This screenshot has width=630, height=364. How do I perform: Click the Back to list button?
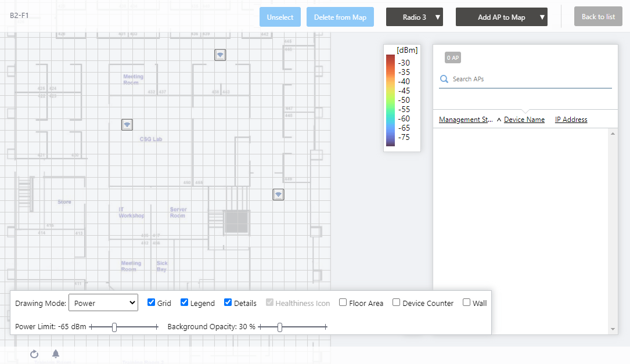598,17
